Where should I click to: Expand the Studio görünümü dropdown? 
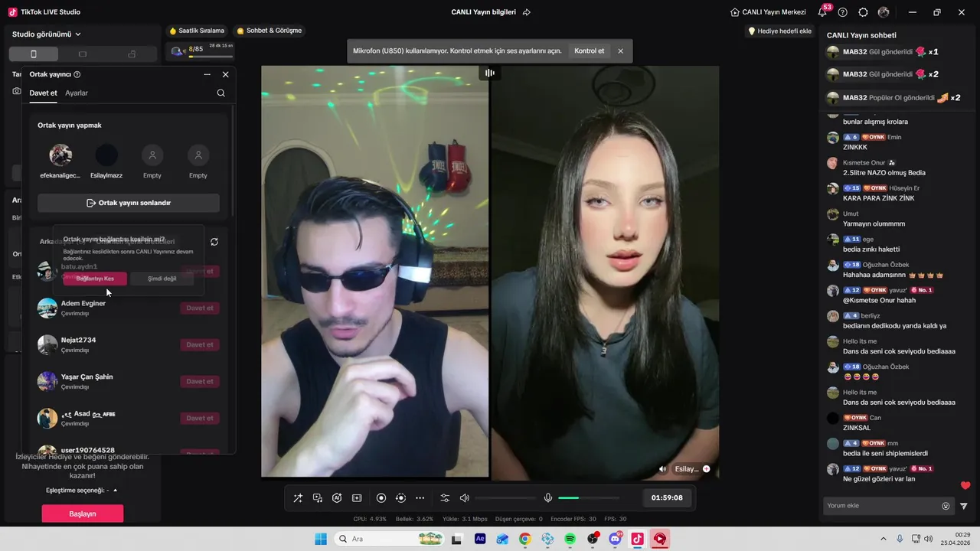[47, 34]
